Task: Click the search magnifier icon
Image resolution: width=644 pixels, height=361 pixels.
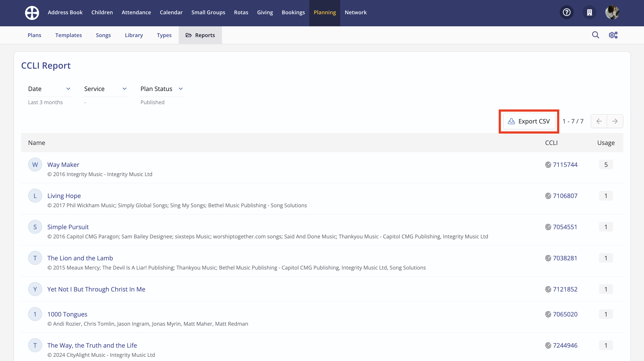Action: tap(595, 35)
